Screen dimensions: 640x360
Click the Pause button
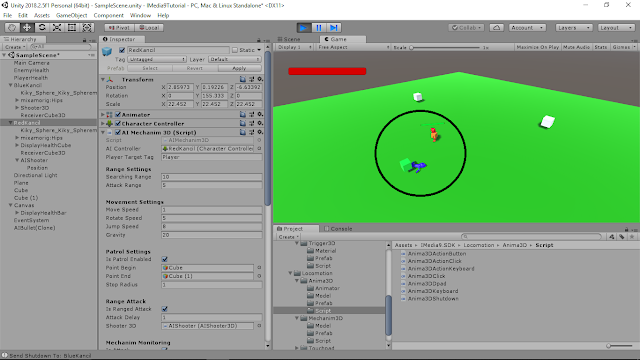click(x=319, y=27)
